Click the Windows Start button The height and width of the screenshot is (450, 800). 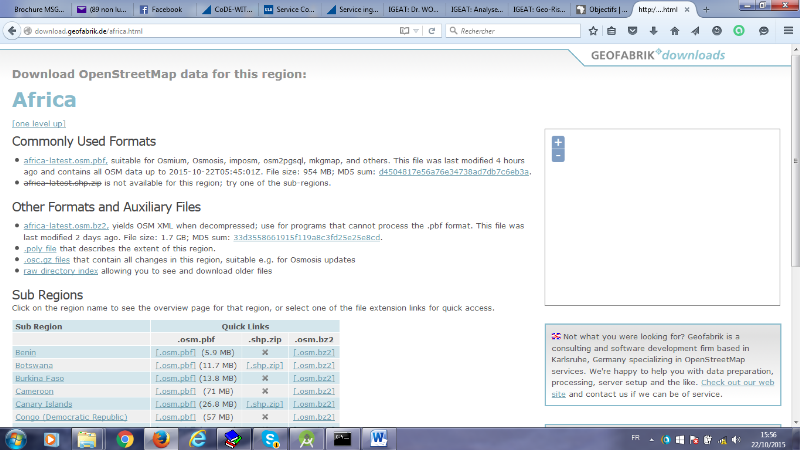pyautogui.click(x=17, y=438)
